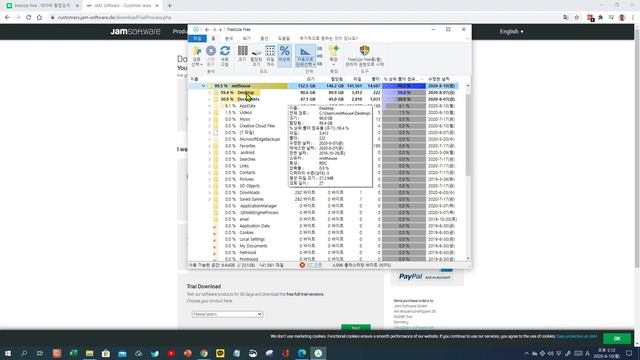Open the Twitter app in taskbar
640x360 pixels.
[155, 353]
